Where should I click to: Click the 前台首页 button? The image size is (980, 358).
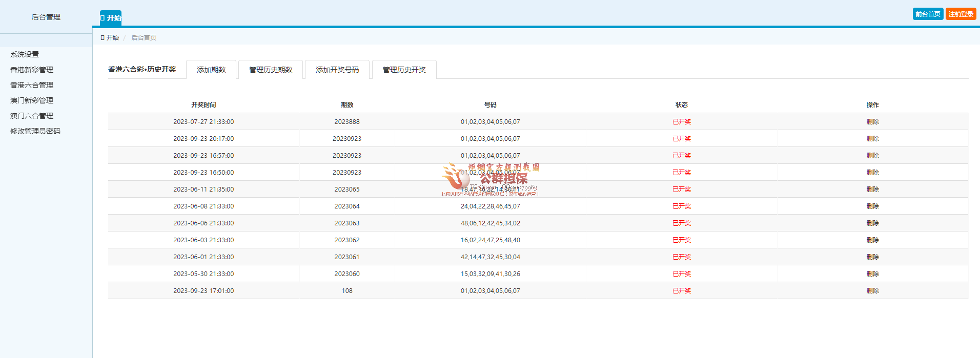click(928, 14)
